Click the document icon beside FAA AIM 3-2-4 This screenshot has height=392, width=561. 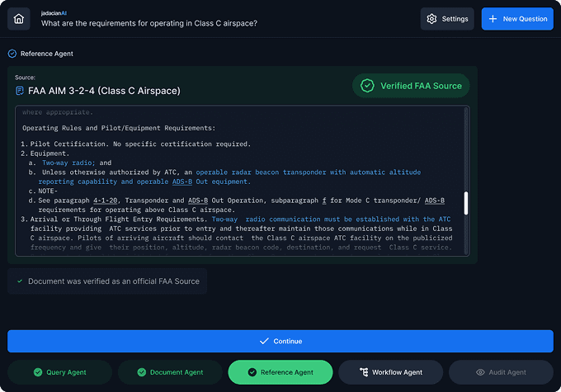tap(20, 91)
